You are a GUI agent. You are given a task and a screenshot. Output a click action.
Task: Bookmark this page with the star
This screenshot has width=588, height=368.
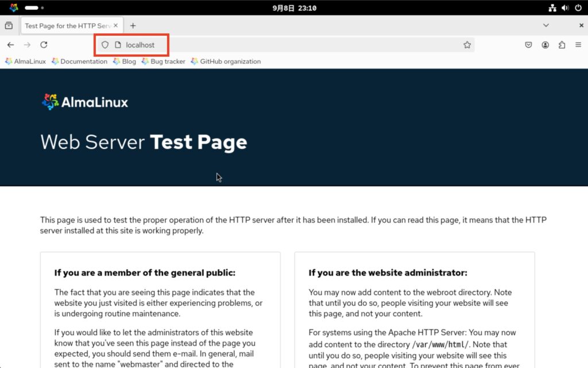pos(467,45)
